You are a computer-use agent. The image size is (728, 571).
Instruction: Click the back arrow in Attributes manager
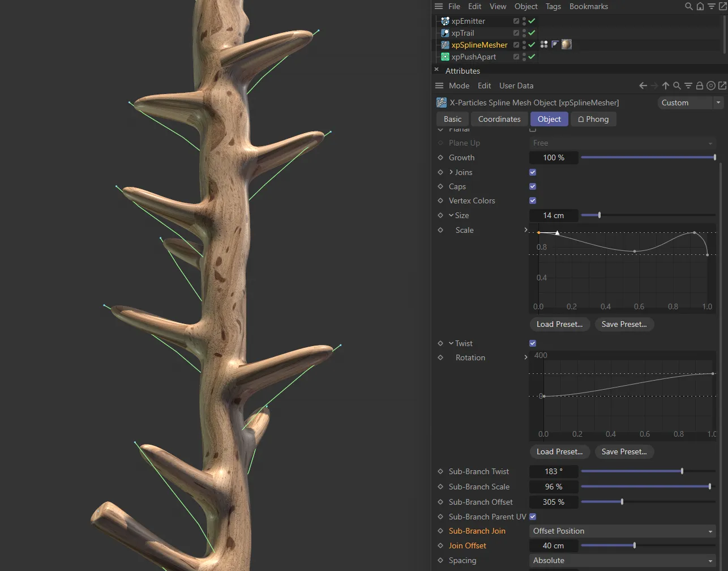(x=643, y=86)
